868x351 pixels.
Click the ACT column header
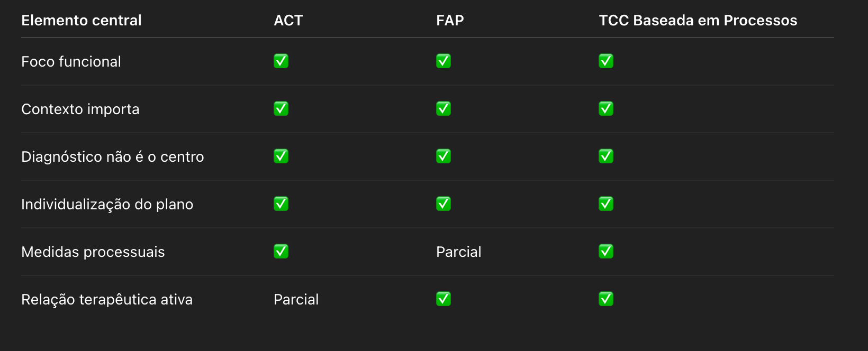(x=288, y=21)
